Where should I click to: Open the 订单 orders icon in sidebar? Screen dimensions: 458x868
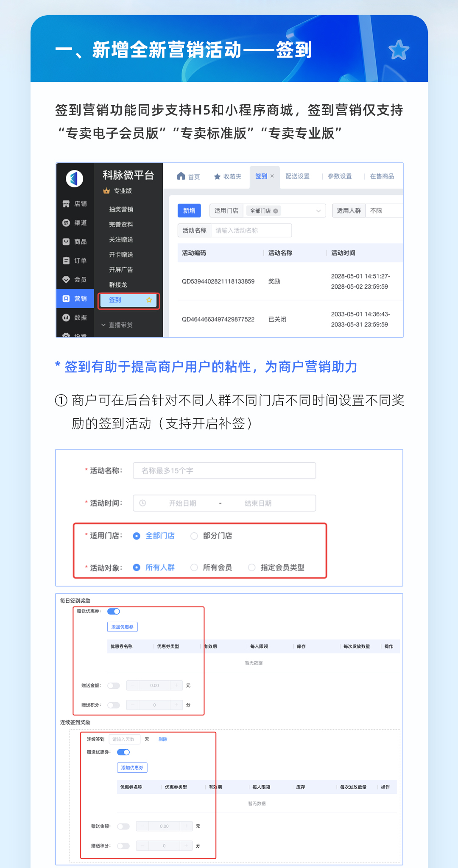pyautogui.click(x=66, y=261)
